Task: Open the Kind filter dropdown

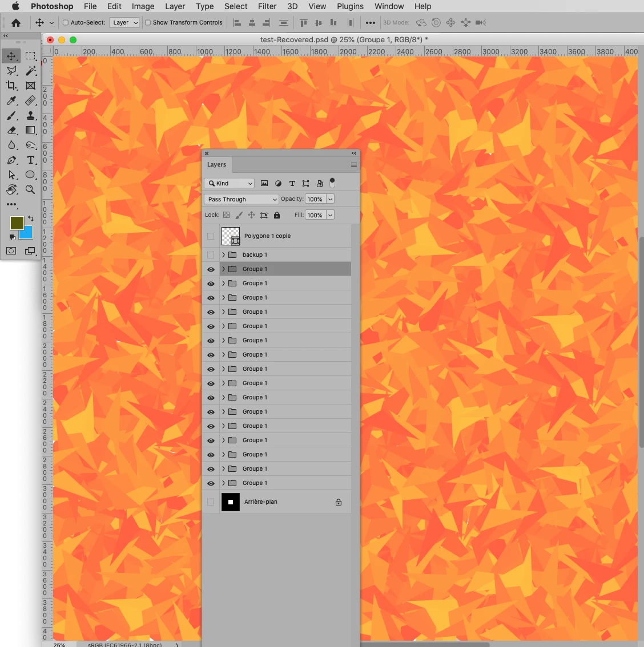Action: [230, 183]
